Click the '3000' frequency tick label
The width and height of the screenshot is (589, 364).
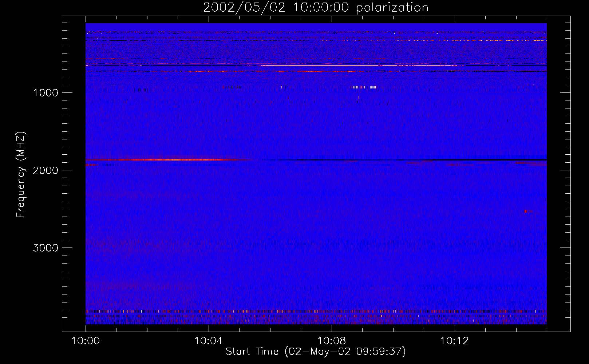(46, 248)
